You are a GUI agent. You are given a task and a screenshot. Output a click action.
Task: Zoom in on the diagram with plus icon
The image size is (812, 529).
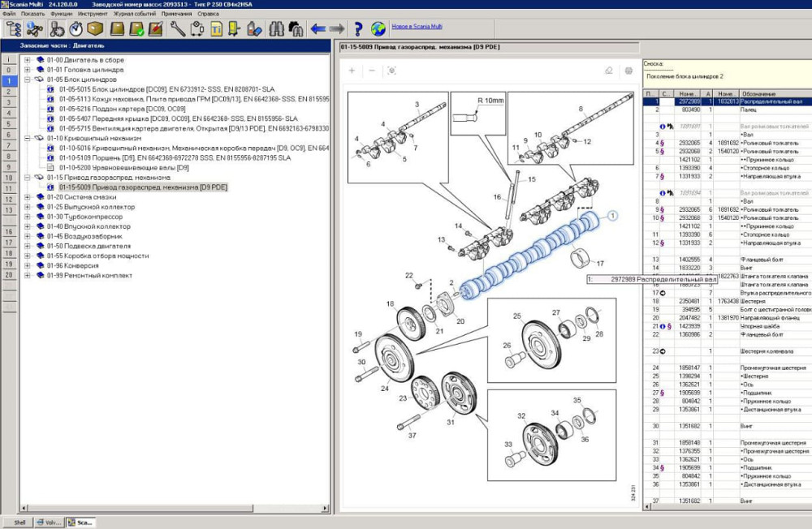[352, 71]
